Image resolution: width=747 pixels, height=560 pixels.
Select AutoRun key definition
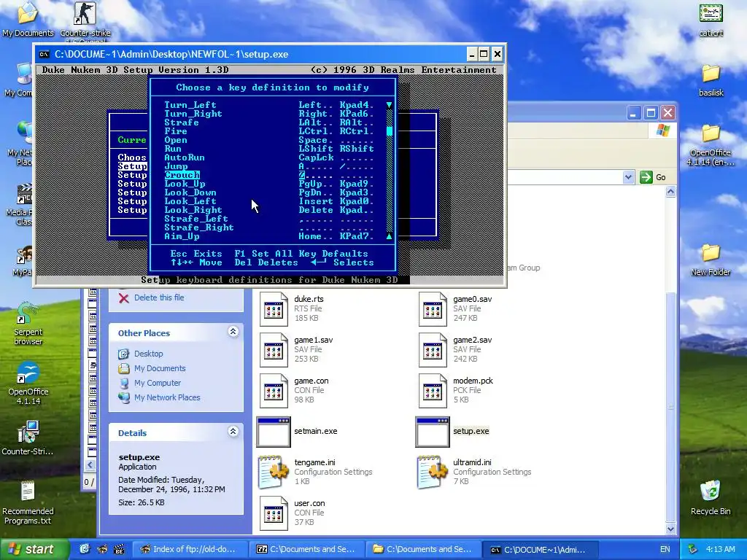[185, 157]
